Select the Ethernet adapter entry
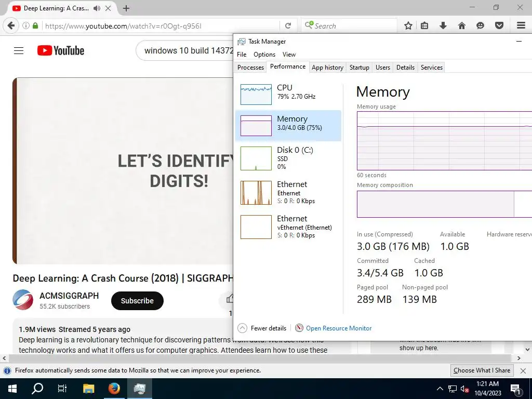 pyautogui.click(x=288, y=192)
